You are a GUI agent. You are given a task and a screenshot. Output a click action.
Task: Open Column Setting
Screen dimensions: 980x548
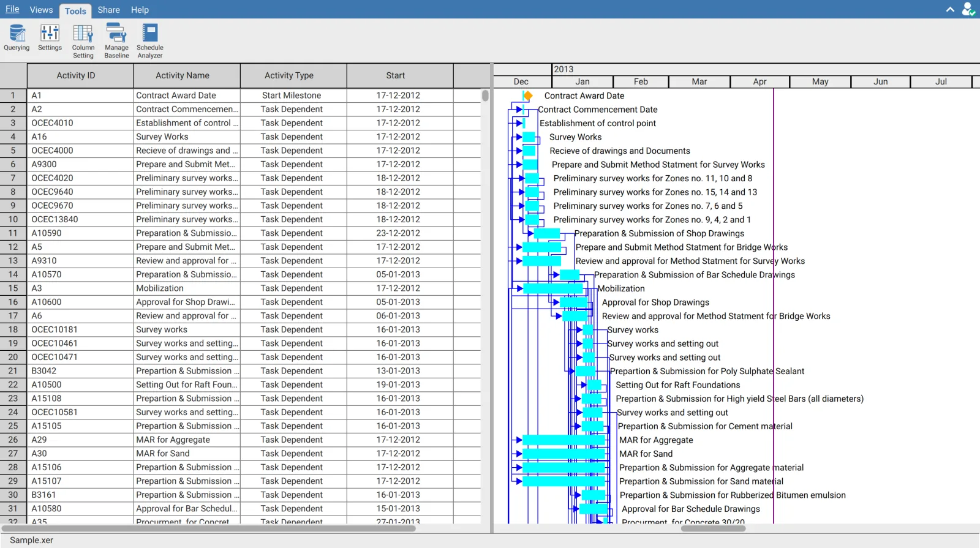pyautogui.click(x=83, y=42)
